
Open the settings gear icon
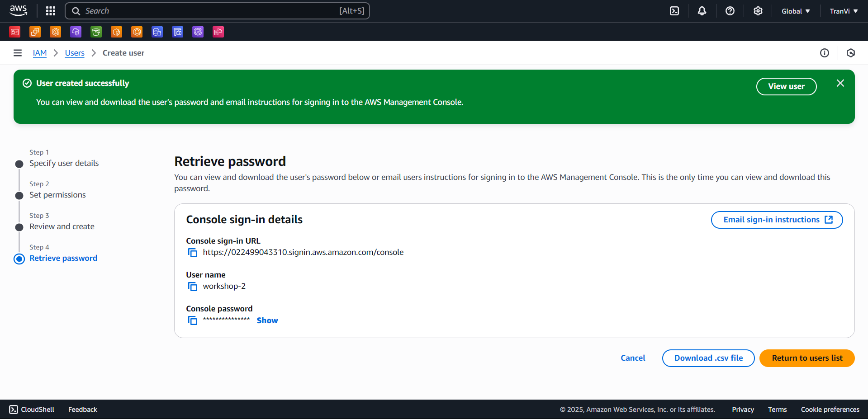[x=758, y=10]
